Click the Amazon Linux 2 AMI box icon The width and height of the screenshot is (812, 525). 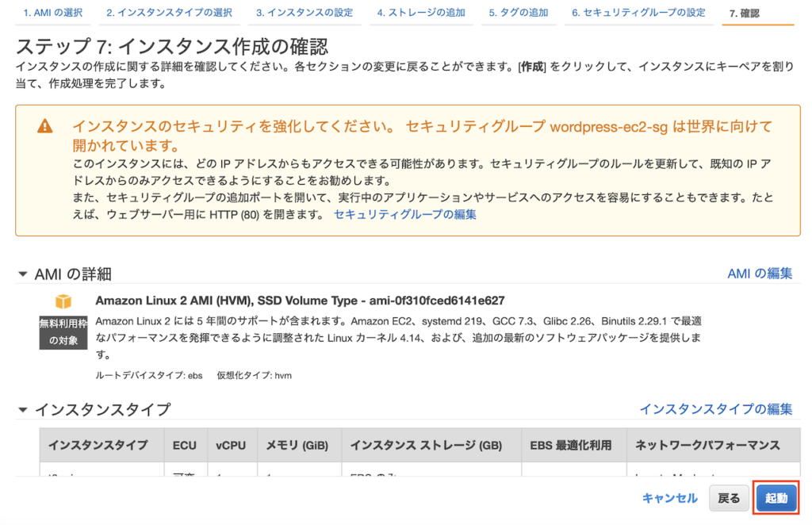pyautogui.click(x=63, y=301)
